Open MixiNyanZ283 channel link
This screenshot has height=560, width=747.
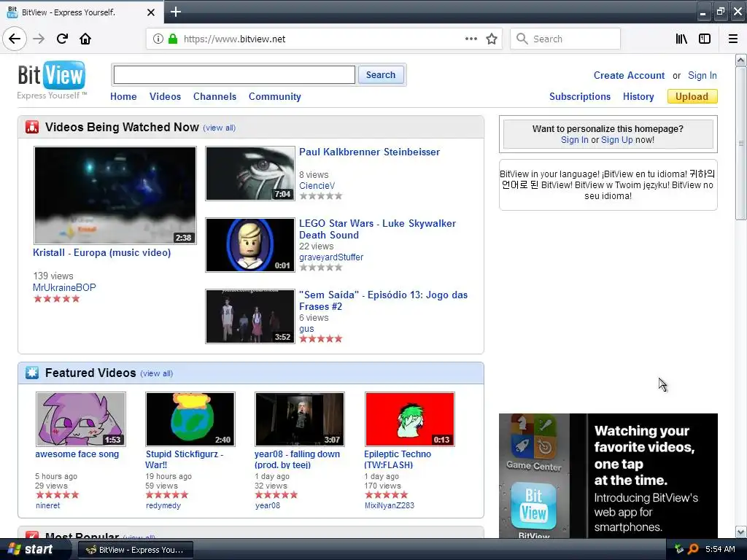[390, 505]
